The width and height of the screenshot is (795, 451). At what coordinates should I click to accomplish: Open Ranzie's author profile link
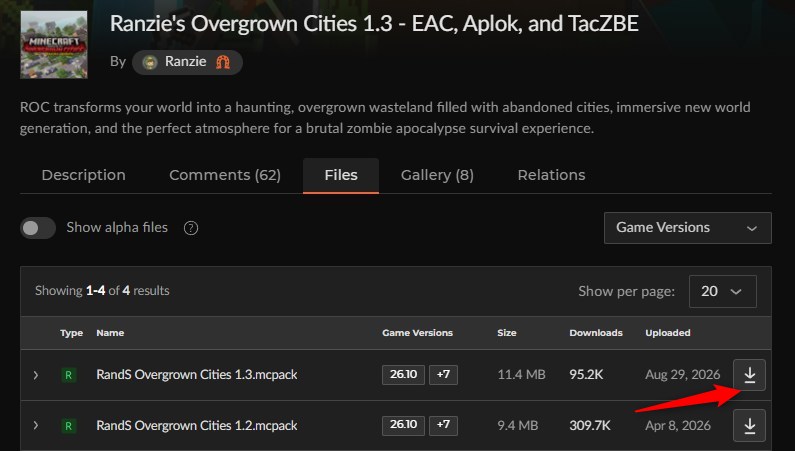click(187, 62)
